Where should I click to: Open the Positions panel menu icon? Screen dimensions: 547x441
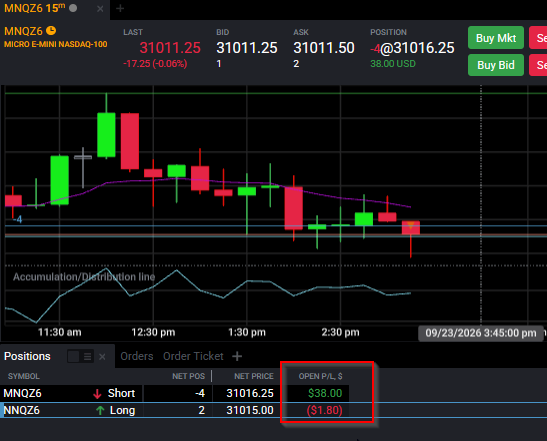click(87, 357)
